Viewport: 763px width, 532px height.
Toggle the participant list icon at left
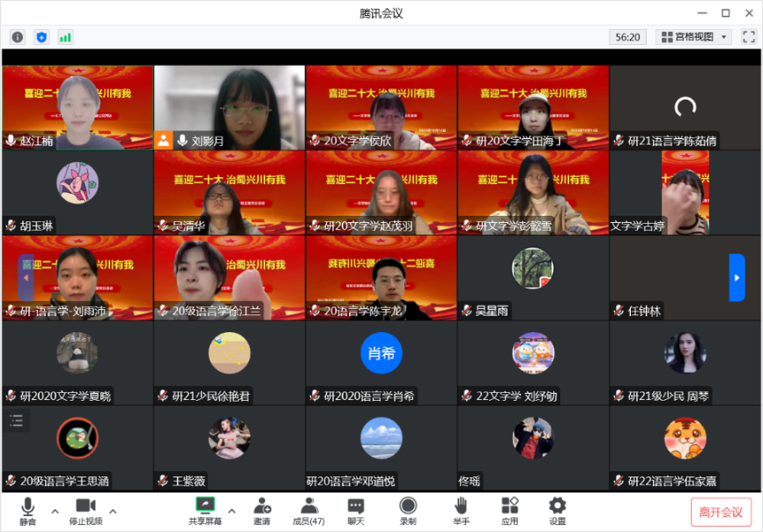coord(17,420)
